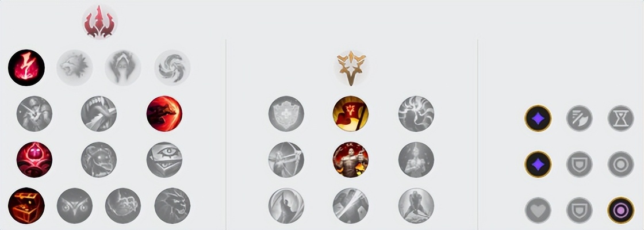This screenshot has width=644, height=230.
Task: Open the gold Precision tree emblem
Action: point(350,68)
